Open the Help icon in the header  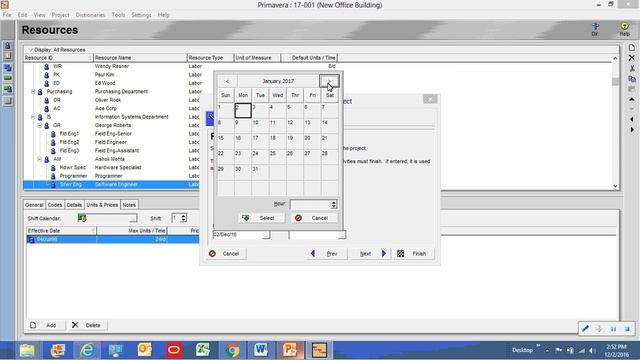pos(624,29)
